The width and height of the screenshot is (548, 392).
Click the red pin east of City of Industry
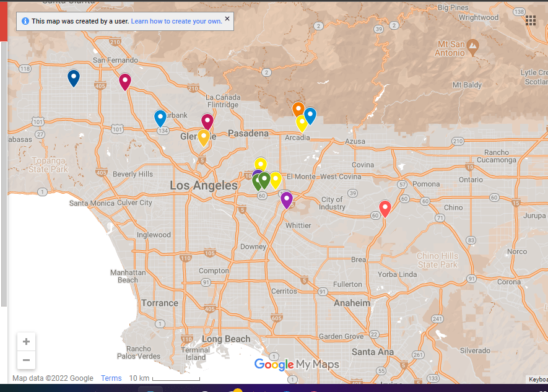(x=385, y=209)
